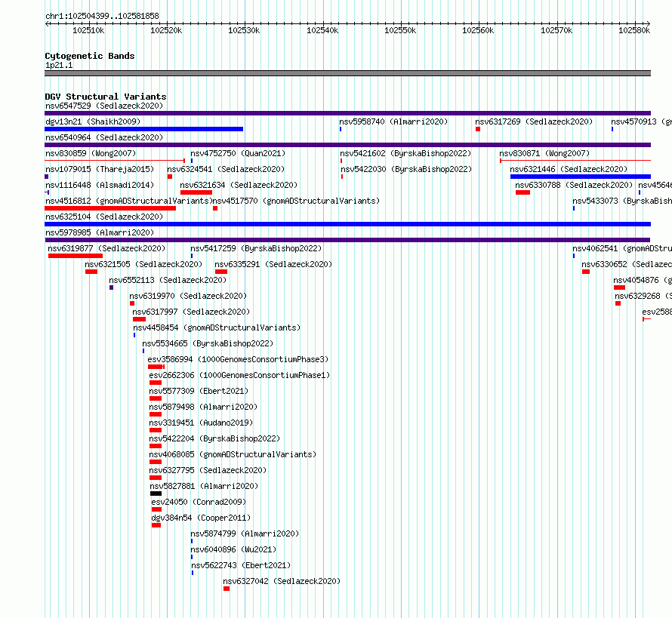The image size is (672, 618).
Task: Click nsv5874799 (Almarri2020) label
Action: point(245,533)
